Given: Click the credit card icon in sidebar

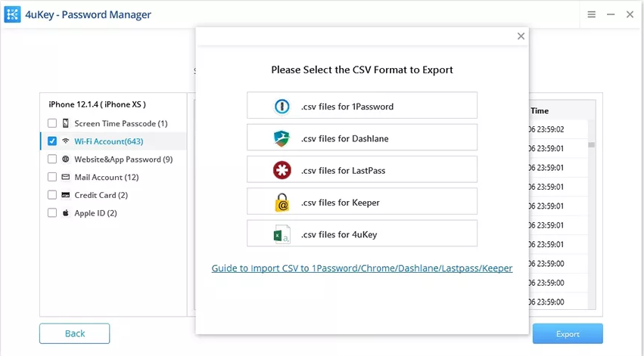Looking at the screenshot, I should pos(66,195).
